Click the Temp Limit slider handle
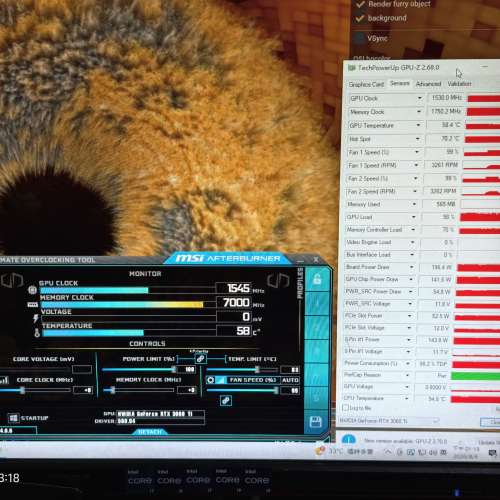 point(257,369)
